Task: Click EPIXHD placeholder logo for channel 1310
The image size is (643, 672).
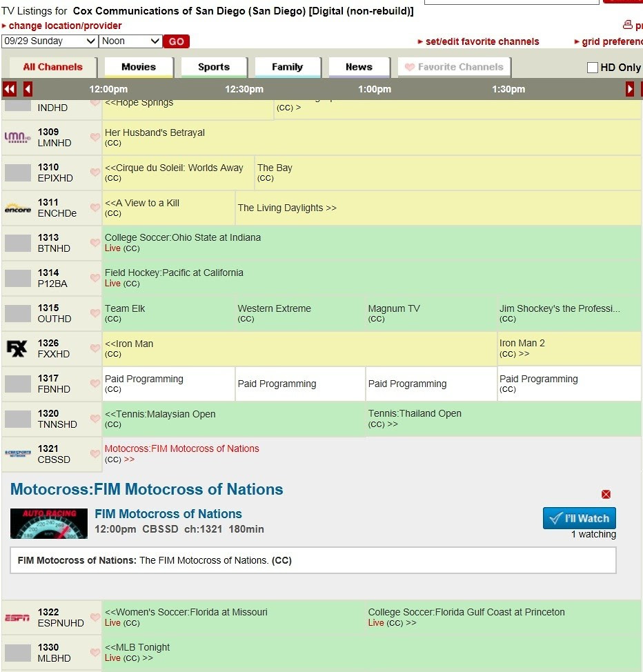Action: coord(17,172)
